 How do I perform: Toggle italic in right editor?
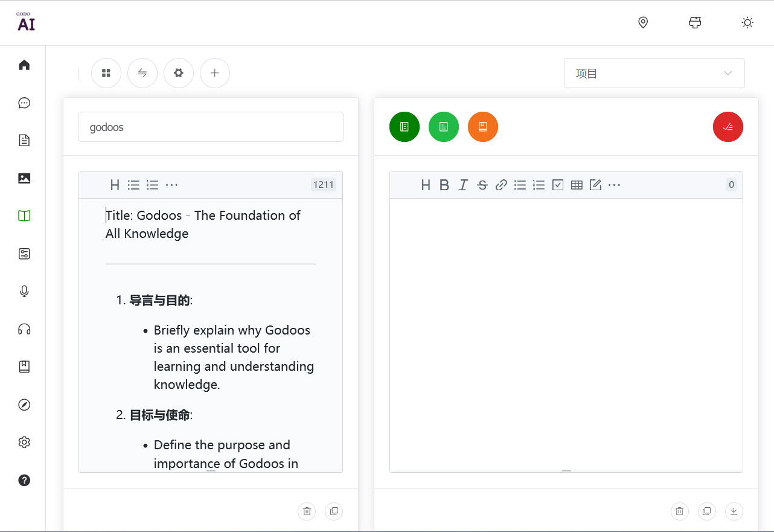(463, 185)
